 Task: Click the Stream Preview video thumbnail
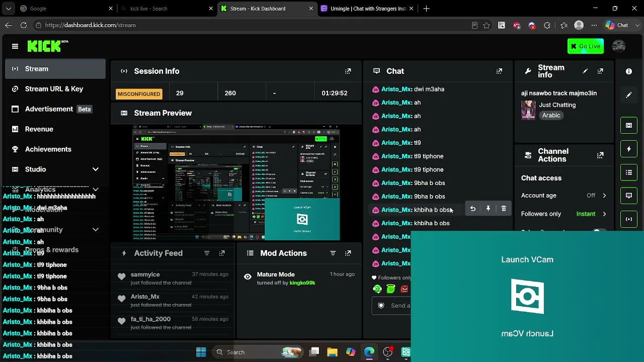coord(236,183)
